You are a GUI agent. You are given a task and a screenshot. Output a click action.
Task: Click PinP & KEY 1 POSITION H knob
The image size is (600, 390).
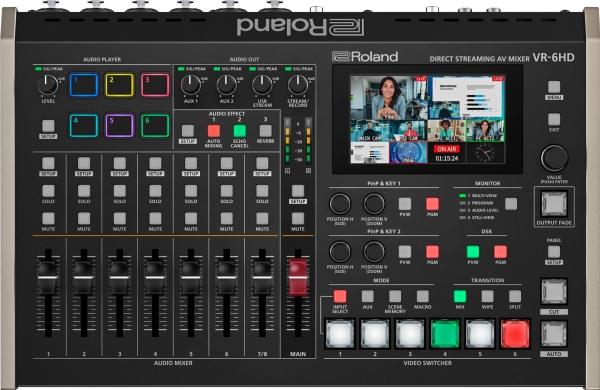point(340,204)
